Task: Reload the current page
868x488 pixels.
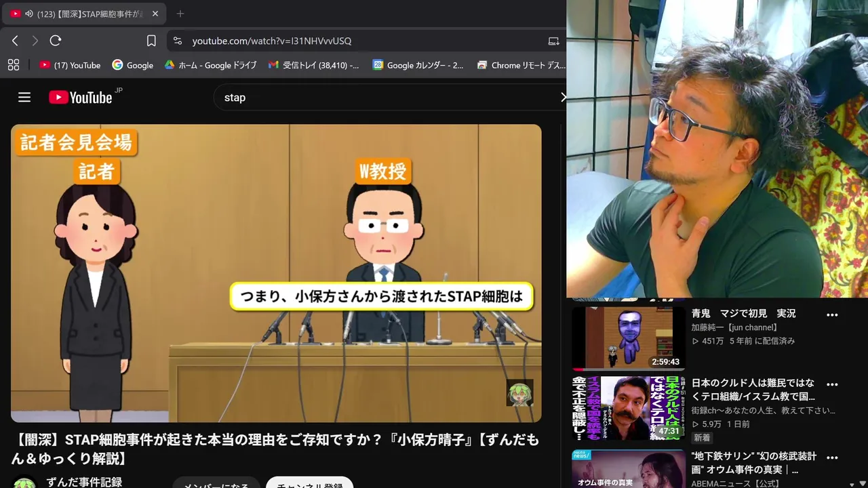Action: [56, 41]
